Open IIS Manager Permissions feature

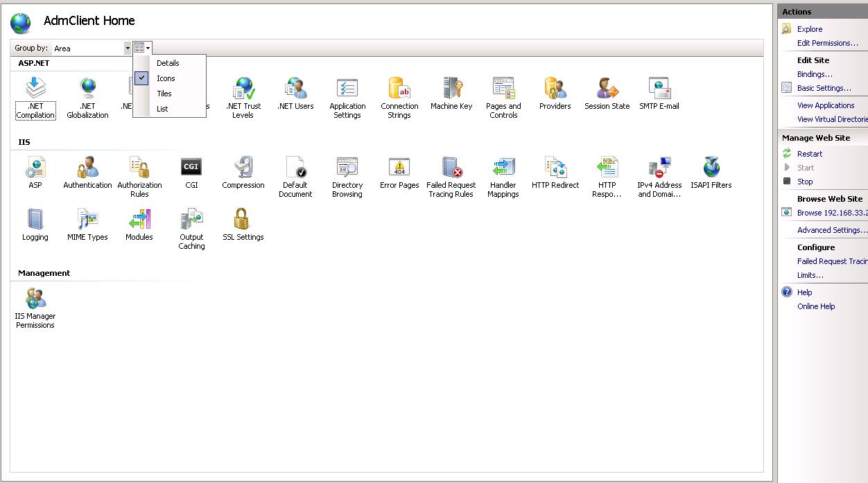pyautogui.click(x=35, y=308)
